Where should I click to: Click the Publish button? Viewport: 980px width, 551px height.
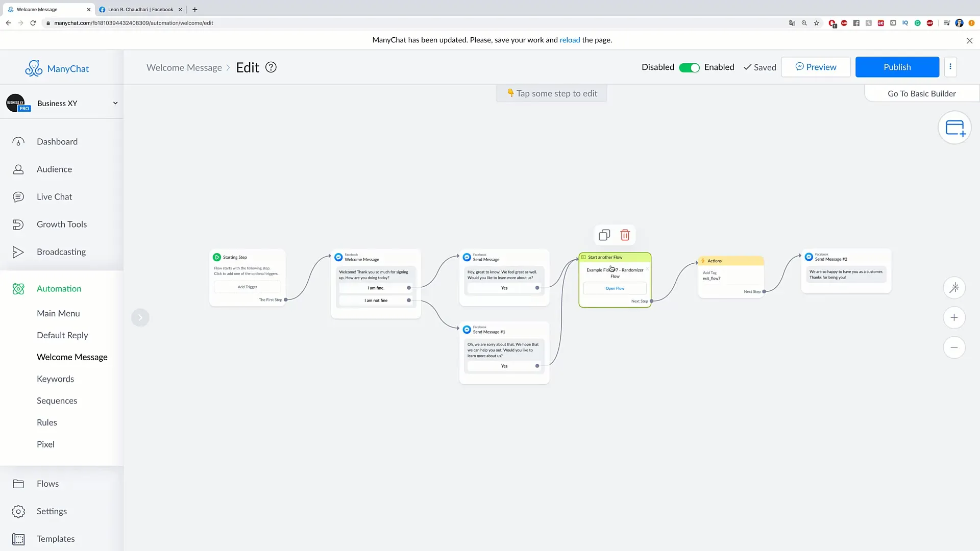pos(897,67)
